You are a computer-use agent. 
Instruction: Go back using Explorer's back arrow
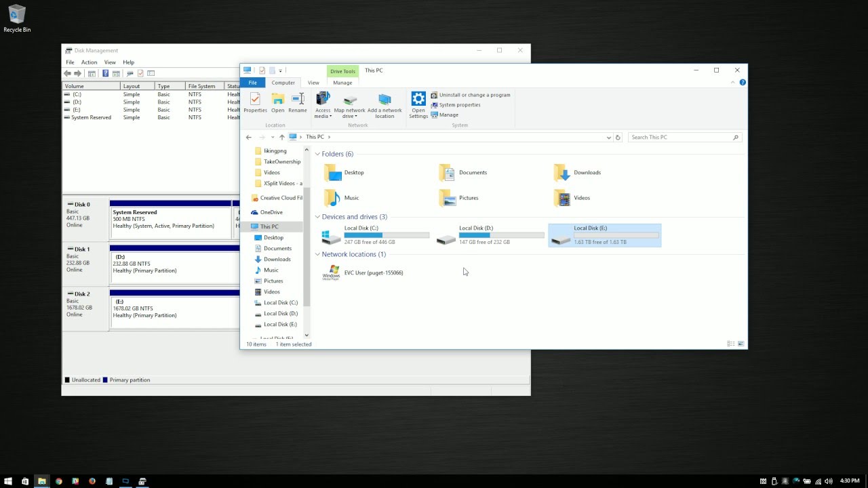(x=249, y=137)
